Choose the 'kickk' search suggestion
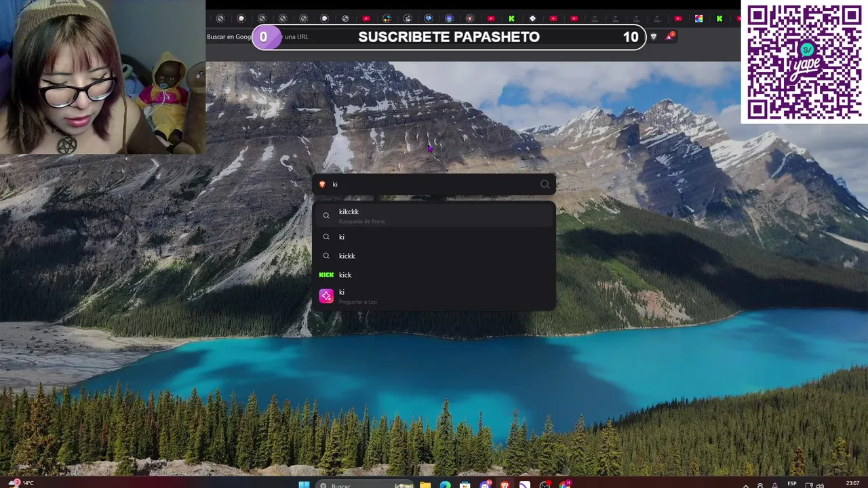 click(434, 256)
